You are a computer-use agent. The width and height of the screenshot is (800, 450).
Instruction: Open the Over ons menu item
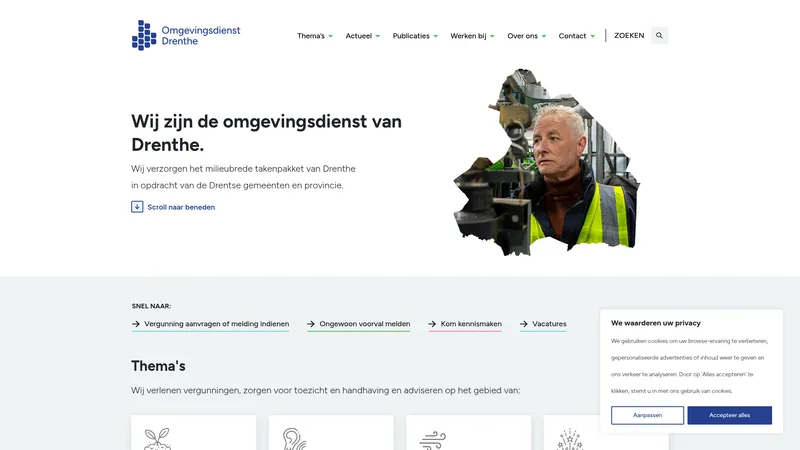(x=522, y=36)
